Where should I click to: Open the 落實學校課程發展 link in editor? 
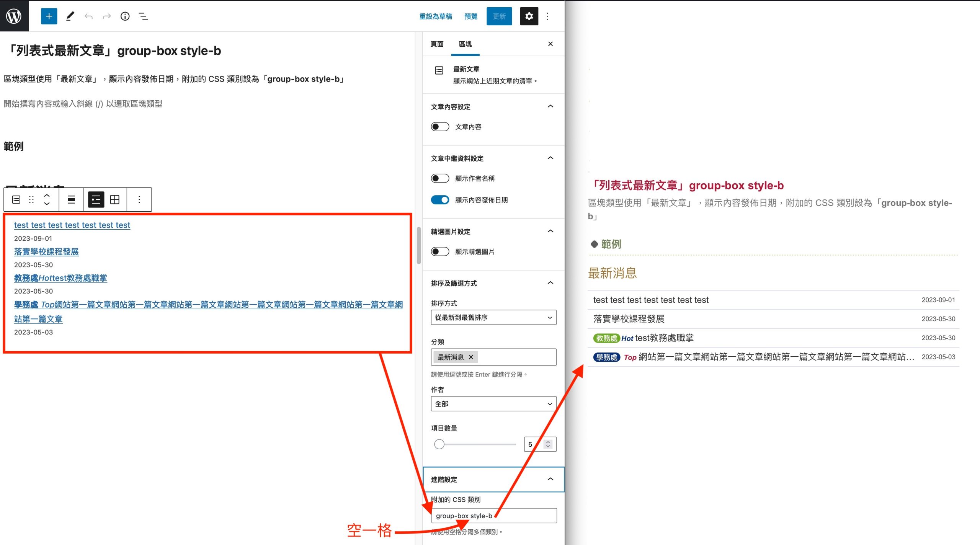coord(46,251)
